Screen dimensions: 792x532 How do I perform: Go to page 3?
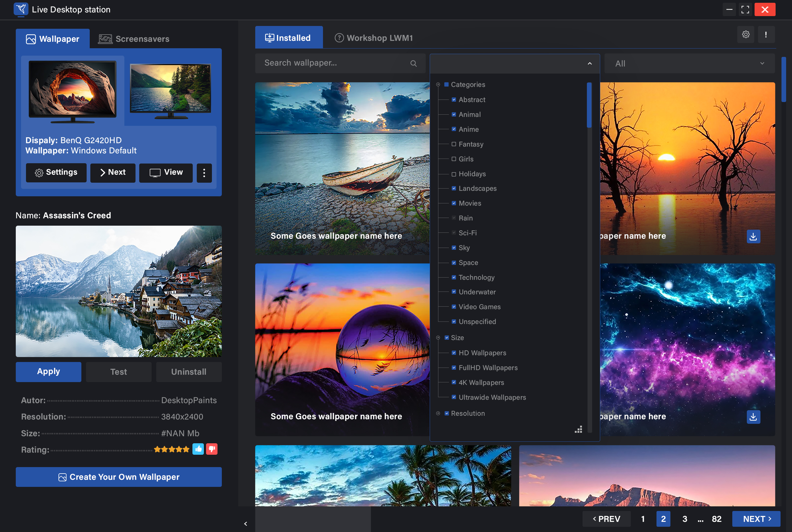[x=684, y=519]
